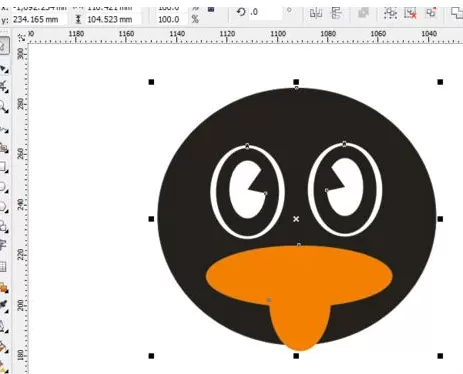Select the Text tool in toolbox
This screenshot has height=374, width=463.
(3, 246)
